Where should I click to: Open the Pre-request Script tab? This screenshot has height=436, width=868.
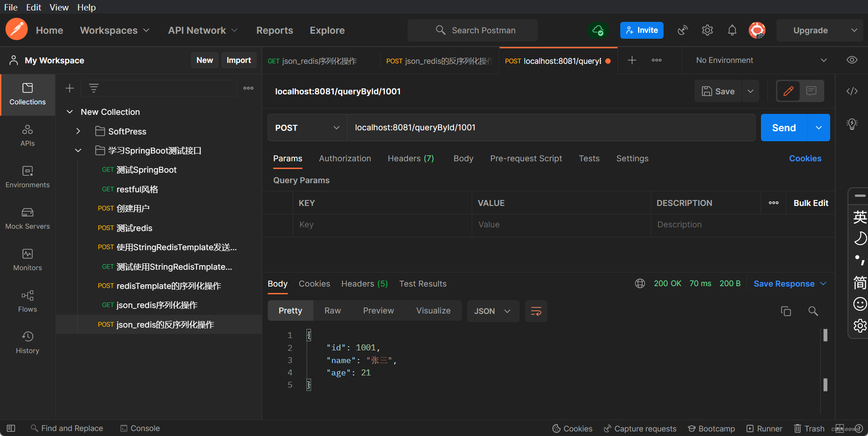pyautogui.click(x=526, y=159)
